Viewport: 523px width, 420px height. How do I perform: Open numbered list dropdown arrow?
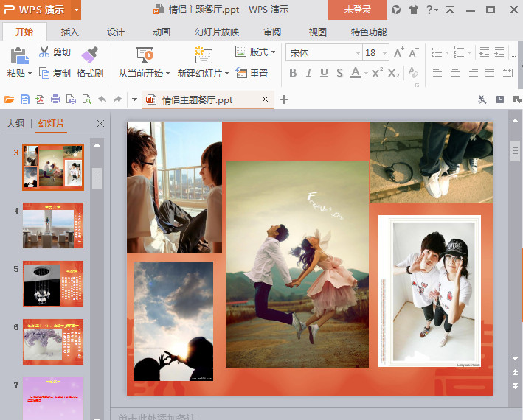tap(469, 52)
